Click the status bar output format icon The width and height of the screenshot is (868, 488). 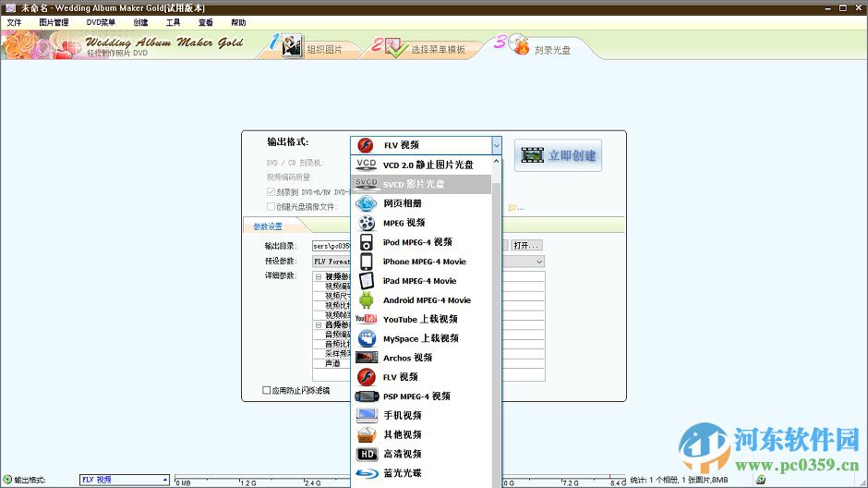(7, 480)
